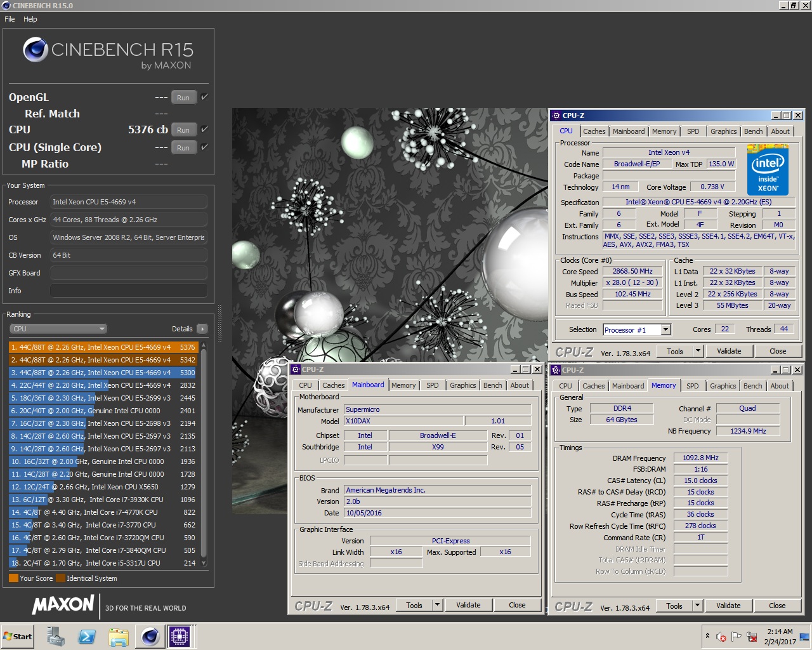
Task: Click the DRAM Frequency 1092.8 MHz value
Action: click(x=700, y=458)
